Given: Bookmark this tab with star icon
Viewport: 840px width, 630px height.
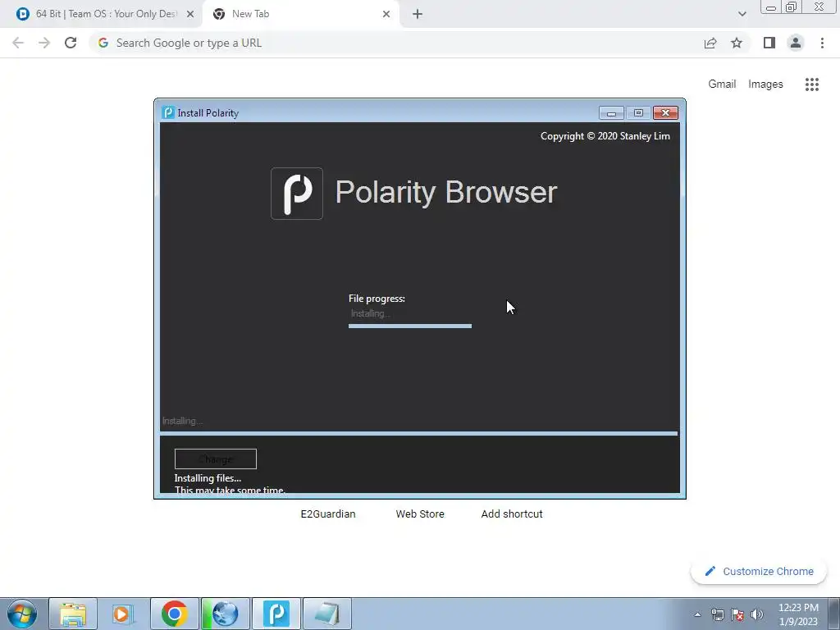Looking at the screenshot, I should pyautogui.click(x=737, y=43).
